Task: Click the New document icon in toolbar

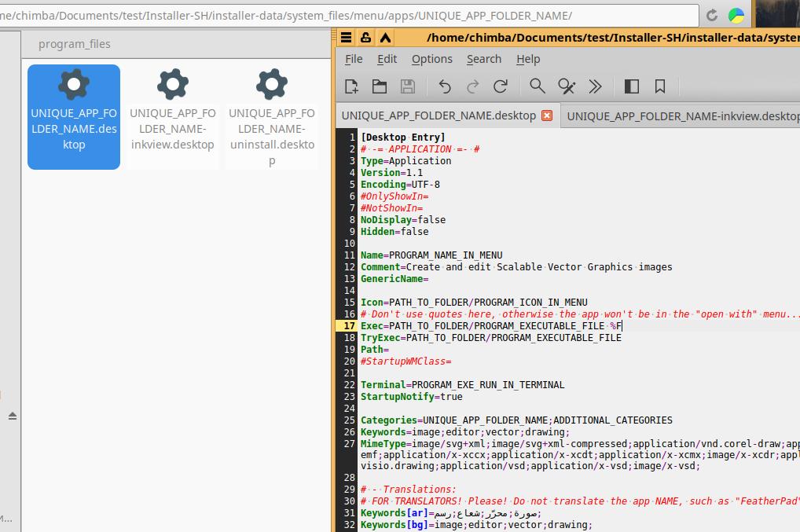Action: point(351,86)
